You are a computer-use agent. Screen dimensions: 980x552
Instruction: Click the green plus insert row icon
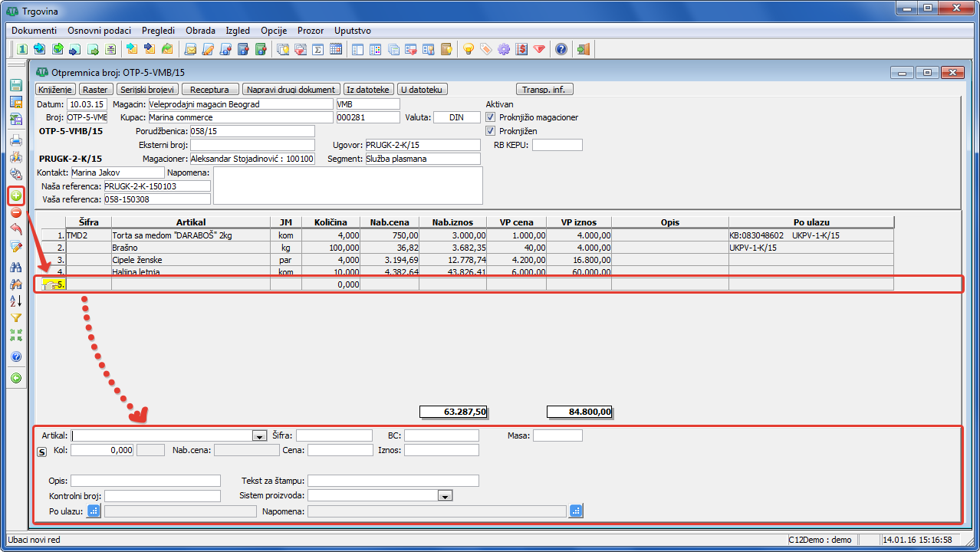[15, 195]
